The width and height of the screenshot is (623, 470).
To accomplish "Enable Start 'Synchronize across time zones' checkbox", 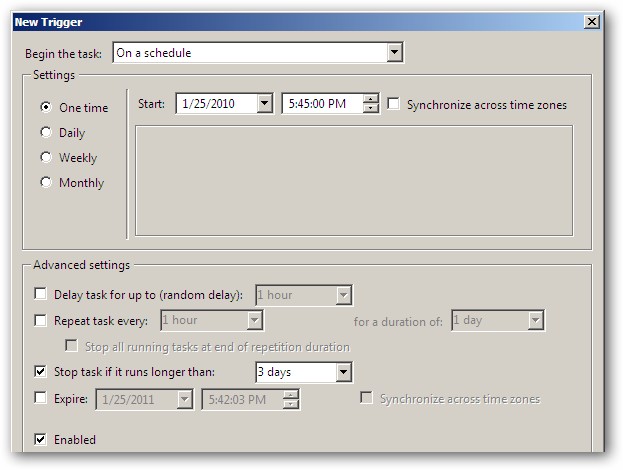I will 393,104.
